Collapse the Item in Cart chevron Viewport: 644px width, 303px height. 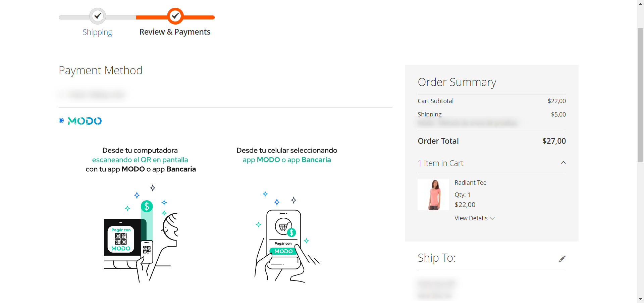pos(563,163)
